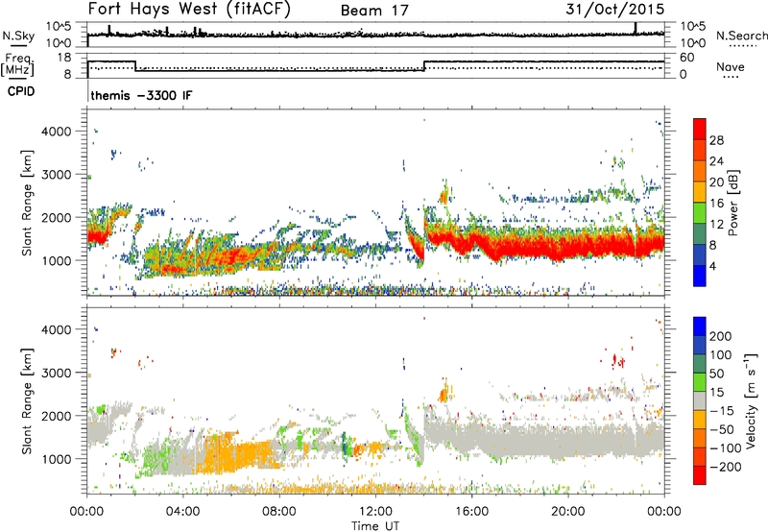Click the "N.Sky" legend label
The height and width of the screenshot is (532, 768).
click(18, 36)
